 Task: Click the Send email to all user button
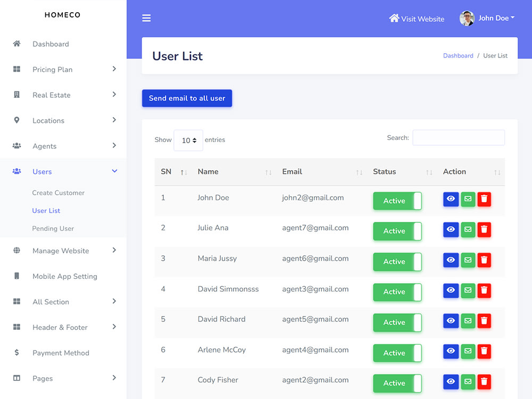pos(187,98)
